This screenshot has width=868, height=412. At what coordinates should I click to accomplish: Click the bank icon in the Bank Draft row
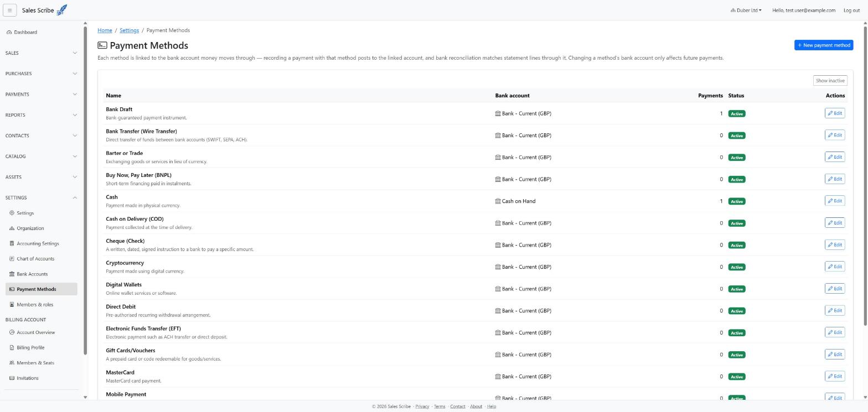(x=498, y=113)
